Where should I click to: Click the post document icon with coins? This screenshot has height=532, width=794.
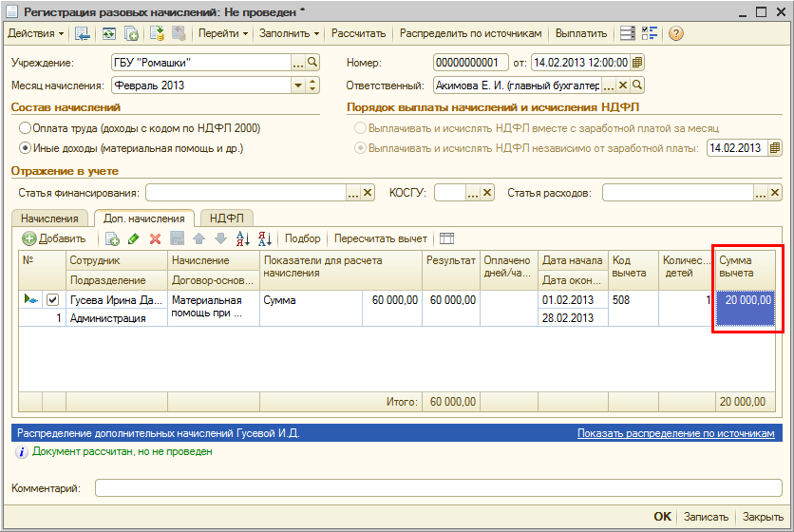(x=157, y=33)
